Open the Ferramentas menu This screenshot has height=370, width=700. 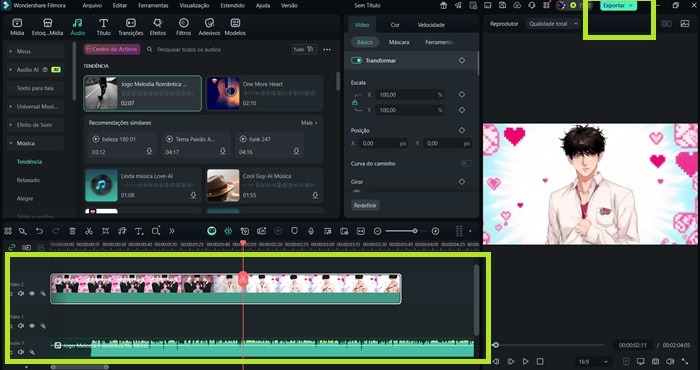(153, 5)
